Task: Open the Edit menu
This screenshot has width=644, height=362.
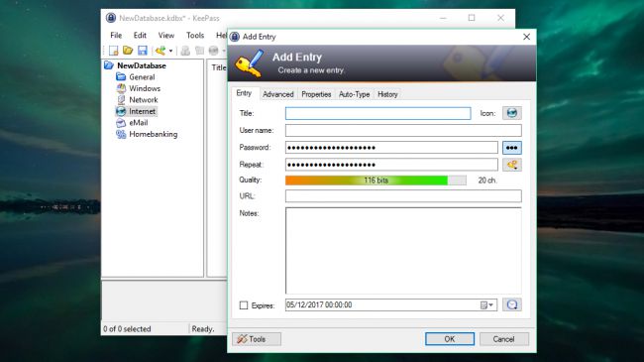Action: point(140,36)
